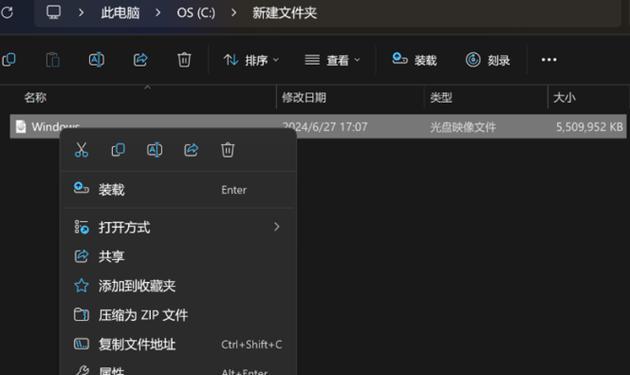Click the trash delete icon in context menu
Viewport: 630px width, 375px height.
click(x=228, y=150)
